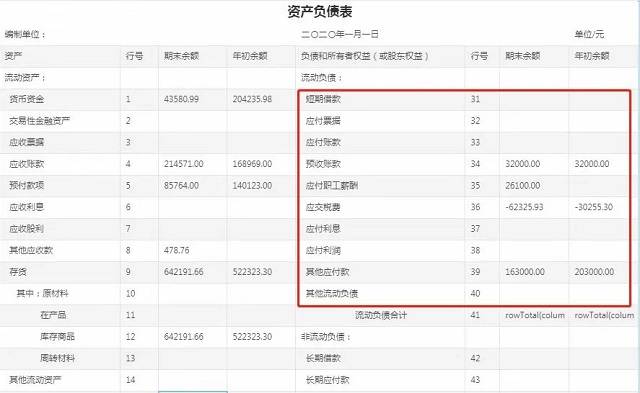Click the 周转材料 row label

click(x=58, y=359)
